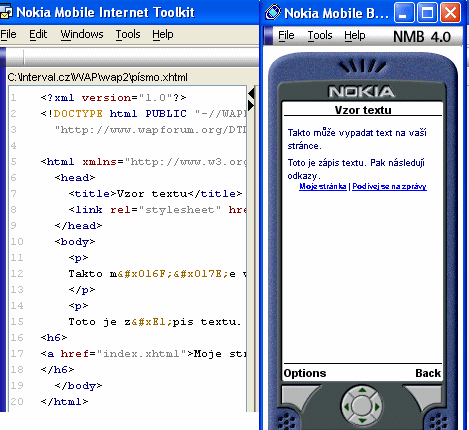Click the Nokia Mobile Browser title bar icon
The image size is (469, 430).
point(273,13)
